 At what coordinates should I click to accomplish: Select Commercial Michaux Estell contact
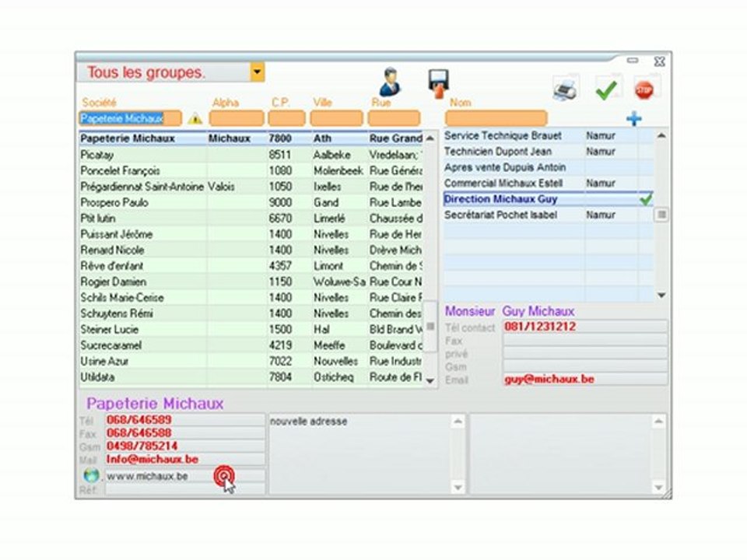[x=549, y=184]
